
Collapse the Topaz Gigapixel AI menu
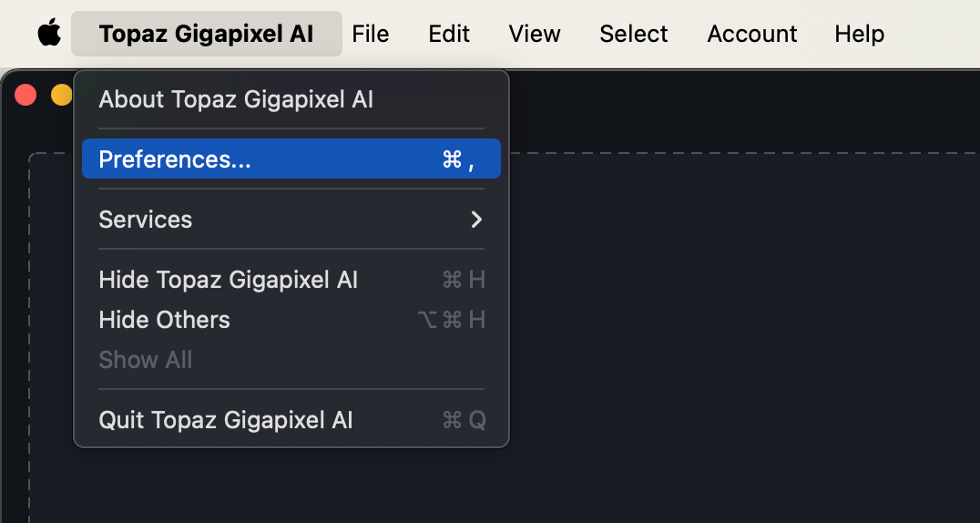click(206, 34)
